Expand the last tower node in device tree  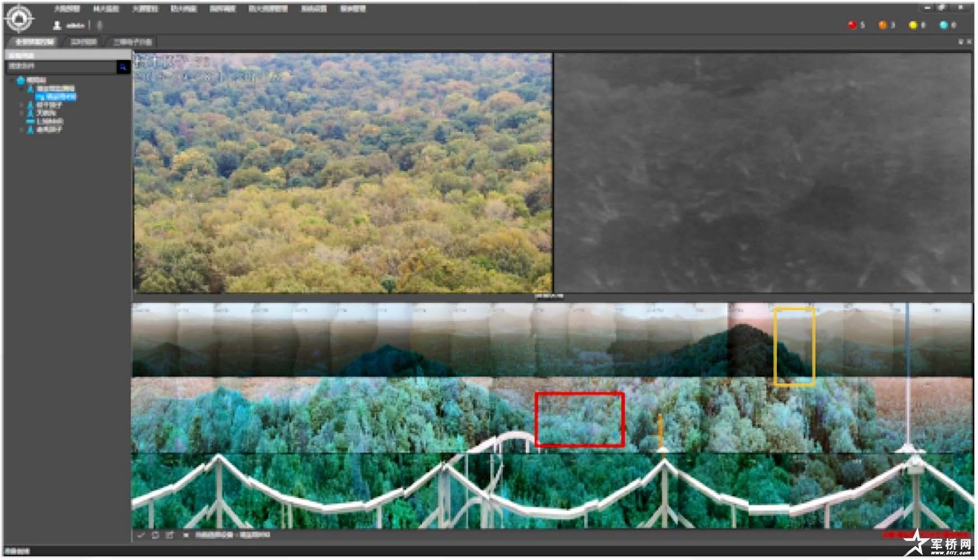coord(22,130)
